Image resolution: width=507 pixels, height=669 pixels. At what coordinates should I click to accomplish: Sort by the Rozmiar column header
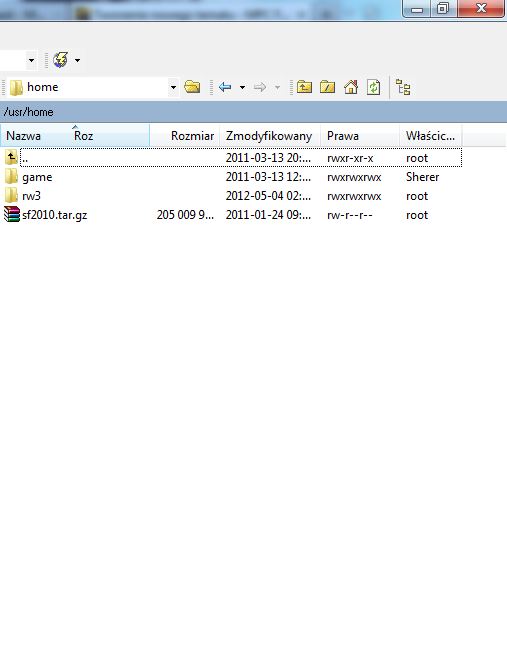[x=185, y=136]
